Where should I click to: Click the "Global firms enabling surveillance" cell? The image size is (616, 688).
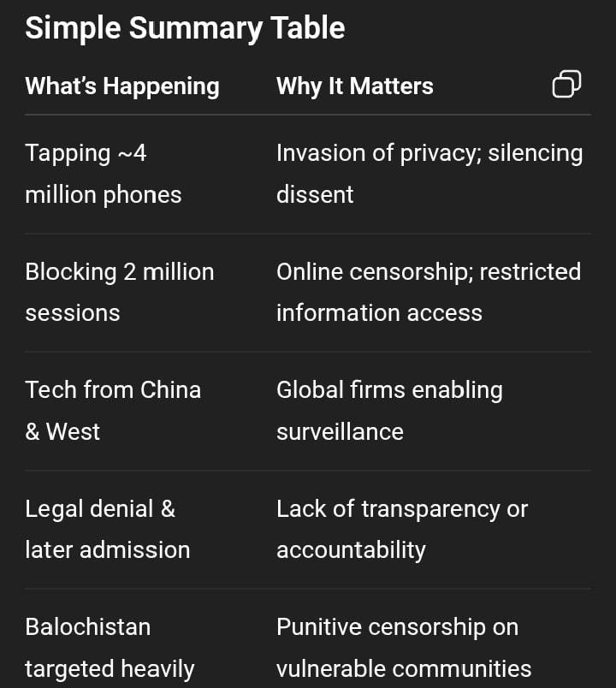pyautogui.click(x=389, y=410)
